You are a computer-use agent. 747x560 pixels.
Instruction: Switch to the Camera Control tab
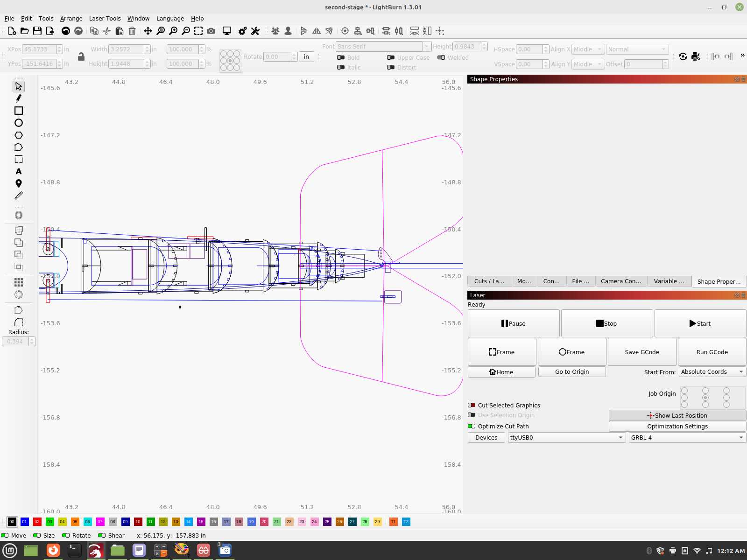[620, 281]
